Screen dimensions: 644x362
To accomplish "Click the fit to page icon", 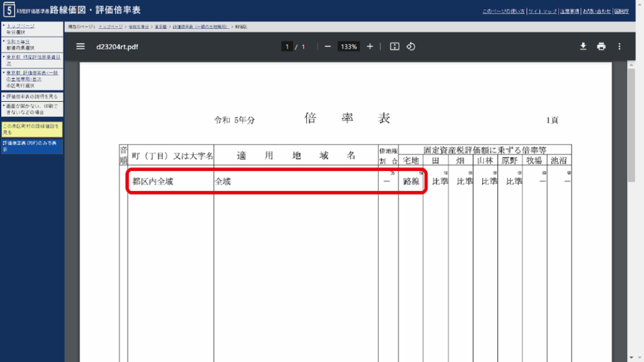I will pyautogui.click(x=394, y=47).
